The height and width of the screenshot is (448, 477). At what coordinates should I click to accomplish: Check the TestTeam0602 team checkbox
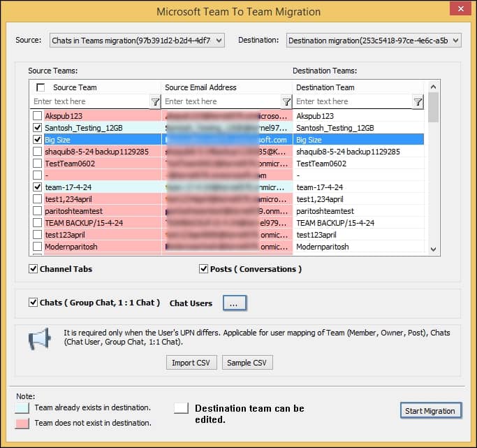(38, 163)
